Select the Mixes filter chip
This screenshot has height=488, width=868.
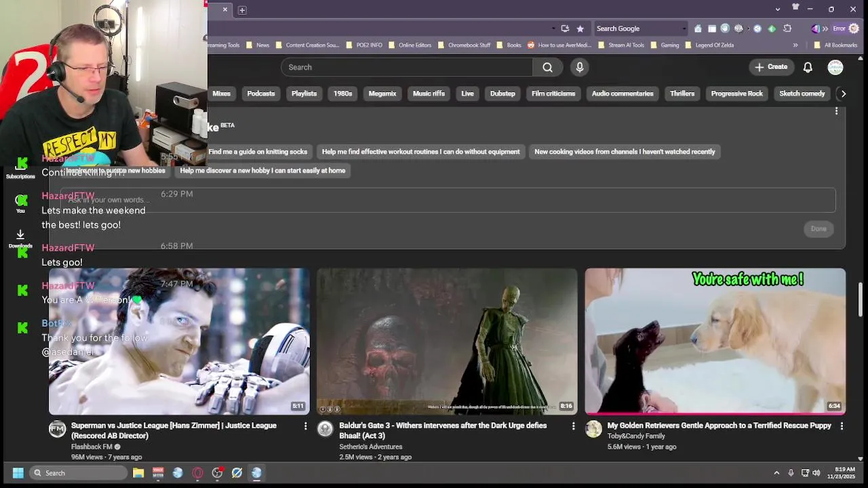pos(222,94)
